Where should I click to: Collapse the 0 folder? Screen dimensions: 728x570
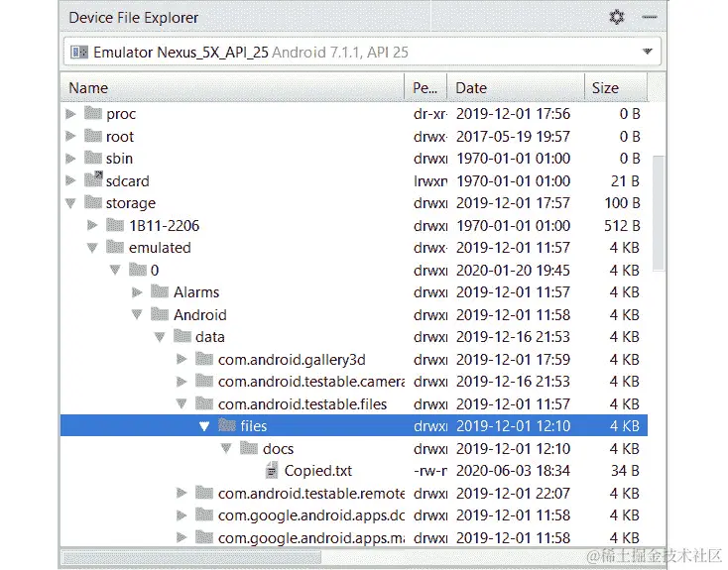115,270
